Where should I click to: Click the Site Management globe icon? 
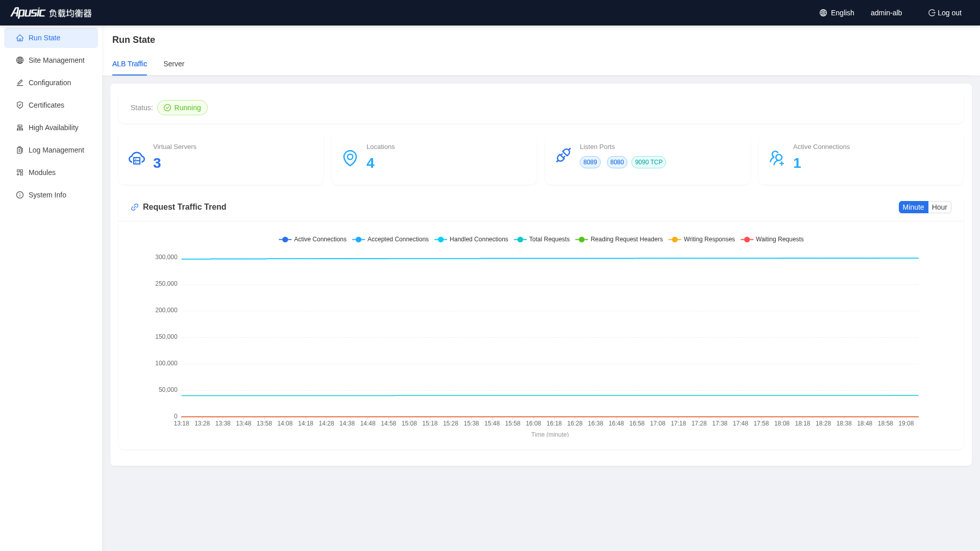point(20,60)
